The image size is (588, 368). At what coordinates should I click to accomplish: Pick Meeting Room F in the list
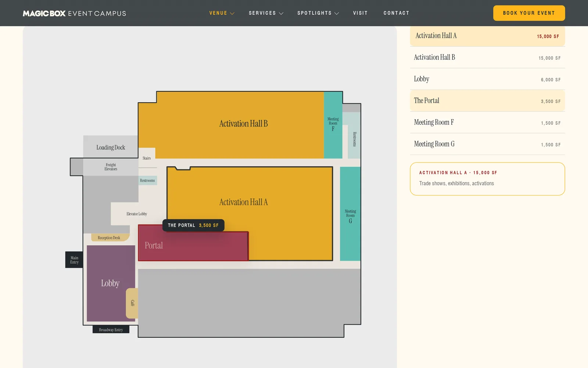(x=487, y=123)
